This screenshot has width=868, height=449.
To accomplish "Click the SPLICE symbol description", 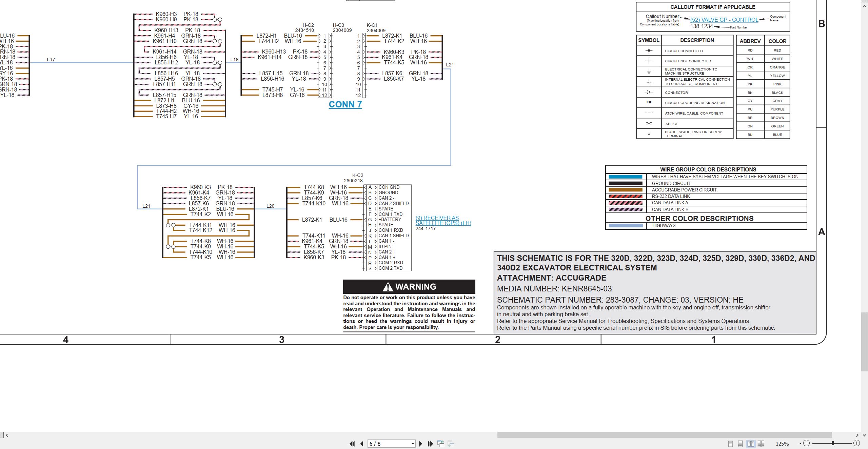I will tap(672, 124).
